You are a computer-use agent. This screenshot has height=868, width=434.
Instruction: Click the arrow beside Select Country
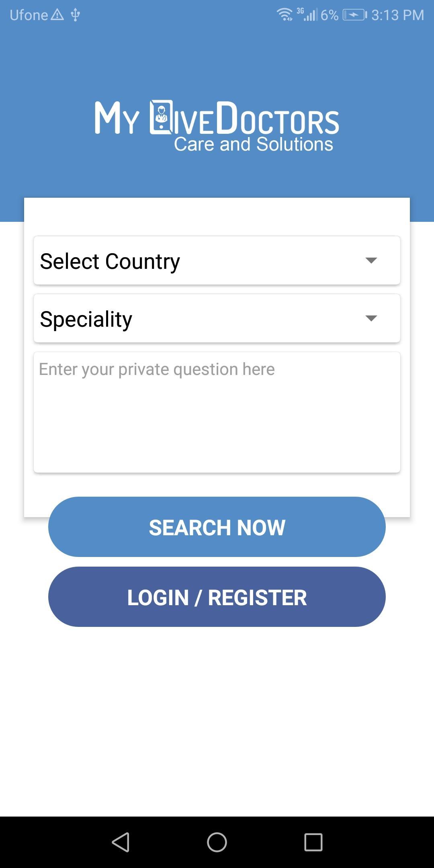click(x=371, y=260)
